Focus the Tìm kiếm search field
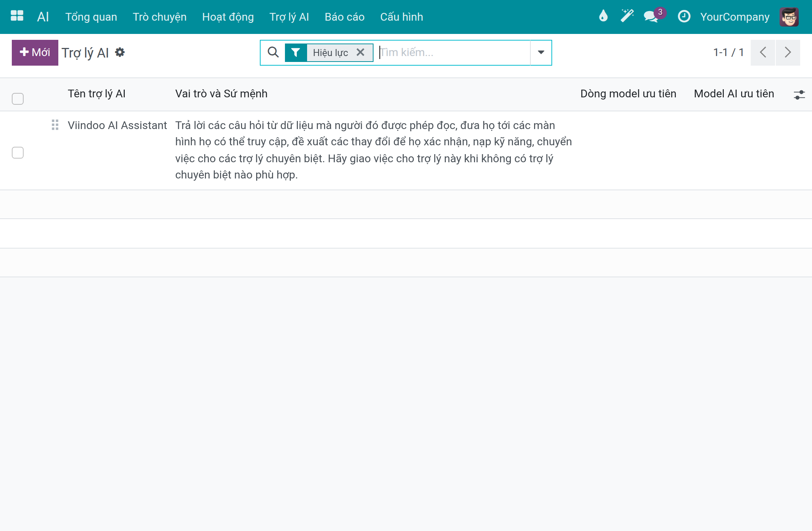The height and width of the screenshot is (531, 812). click(454, 52)
